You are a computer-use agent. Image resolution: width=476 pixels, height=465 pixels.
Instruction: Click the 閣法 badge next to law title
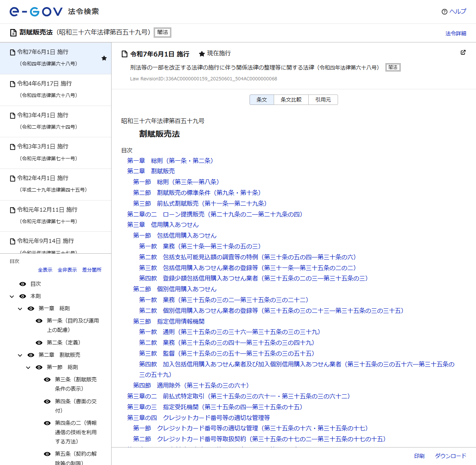pyautogui.click(x=163, y=32)
